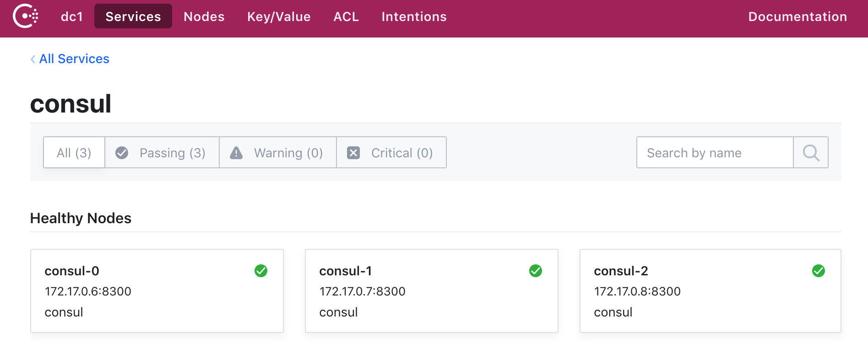Switch to the Key/Value tab
The image size is (868, 354).
point(279,16)
